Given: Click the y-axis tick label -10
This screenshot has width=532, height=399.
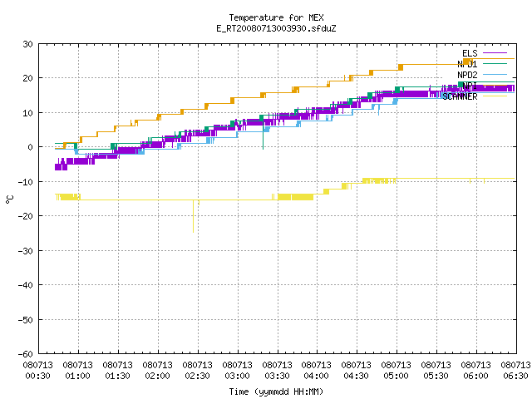Looking at the screenshot, I should pos(26,182).
